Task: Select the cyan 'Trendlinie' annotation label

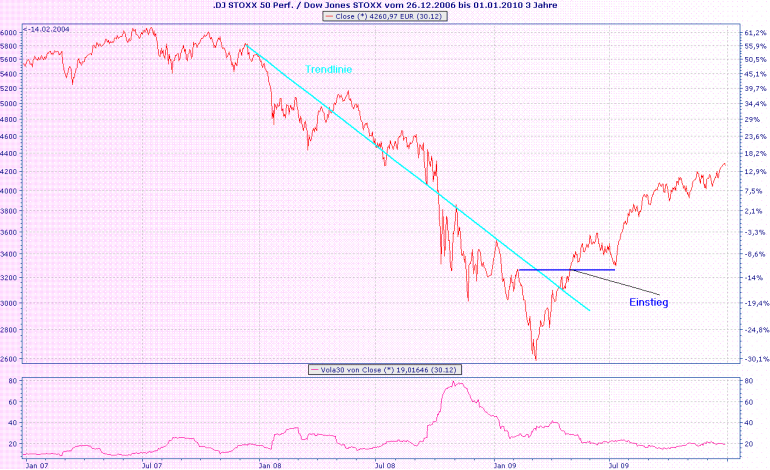Action: (329, 70)
